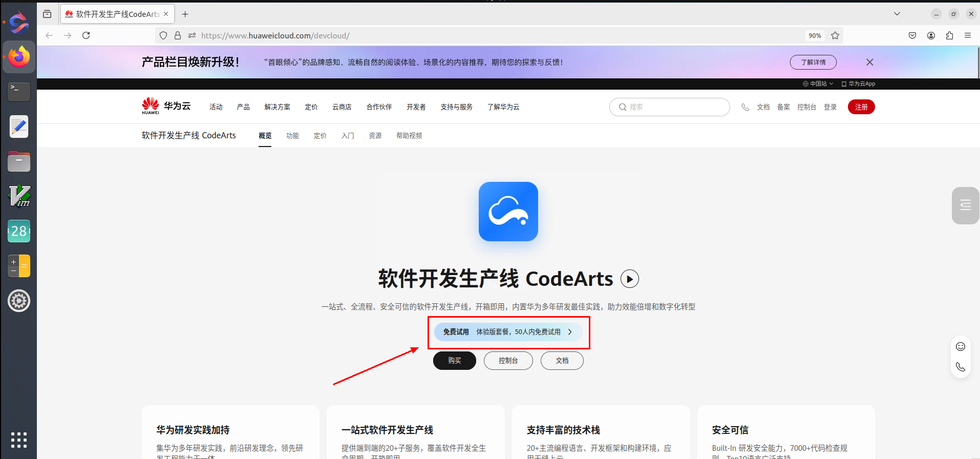Dismiss the product upgrade banner
The height and width of the screenshot is (459, 980).
pos(869,62)
